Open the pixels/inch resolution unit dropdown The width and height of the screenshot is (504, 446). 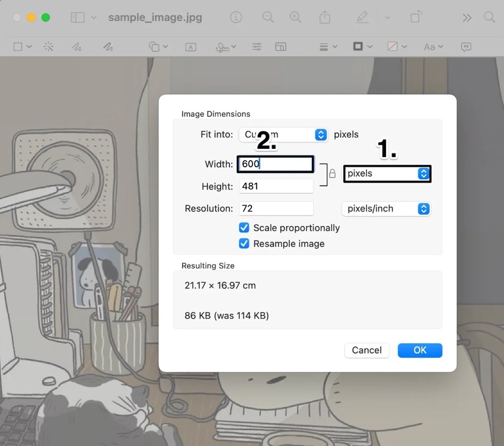[x=386, y=209]
